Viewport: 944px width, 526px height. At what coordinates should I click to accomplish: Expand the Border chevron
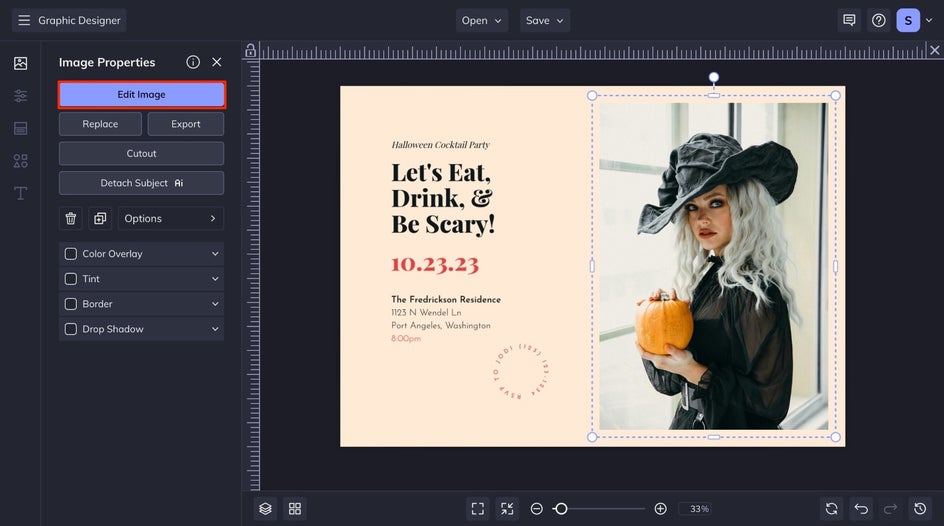[215, 304]
